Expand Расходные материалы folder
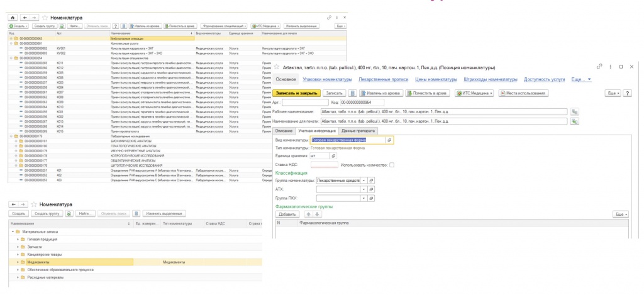 coord(18,278)
